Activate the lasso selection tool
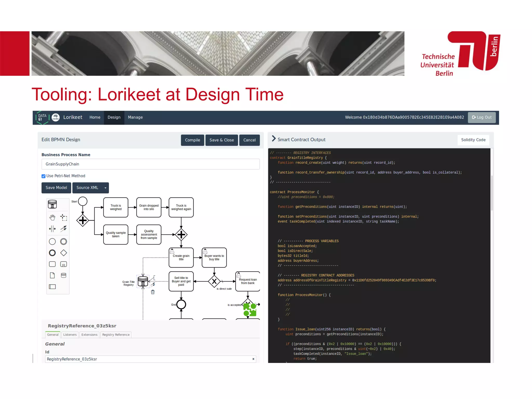The height and width of the screenshot is (399, 532). coord(64,217)
